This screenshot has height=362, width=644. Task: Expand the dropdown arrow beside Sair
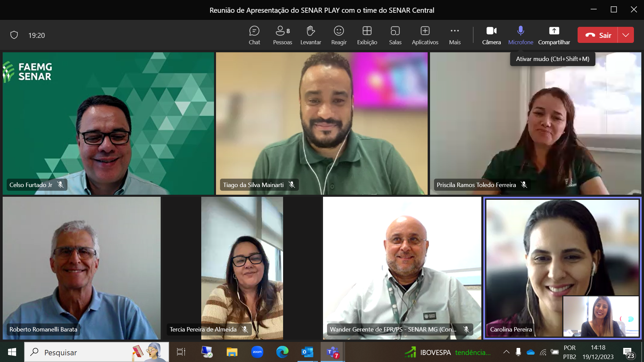point(626,35)
